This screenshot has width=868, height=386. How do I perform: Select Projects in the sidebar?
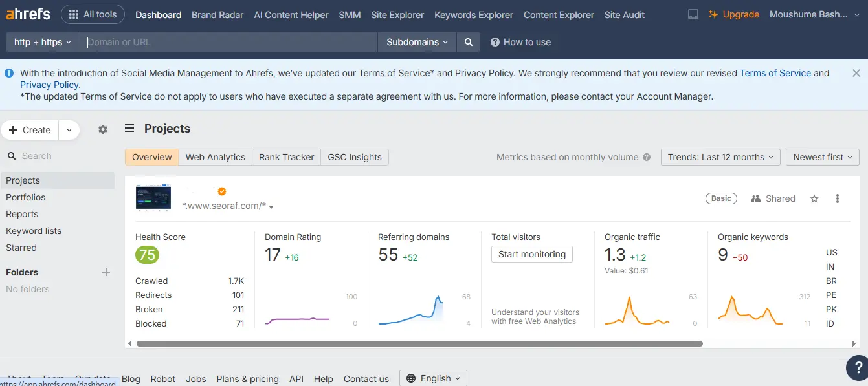point(58,180)
